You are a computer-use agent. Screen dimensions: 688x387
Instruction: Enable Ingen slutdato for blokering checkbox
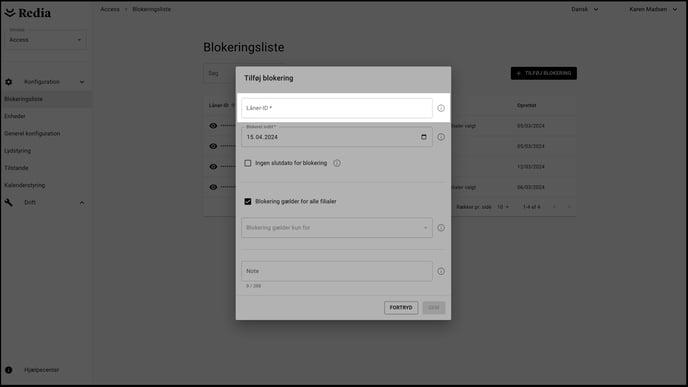pyautogui.click(x=248, y=163)
